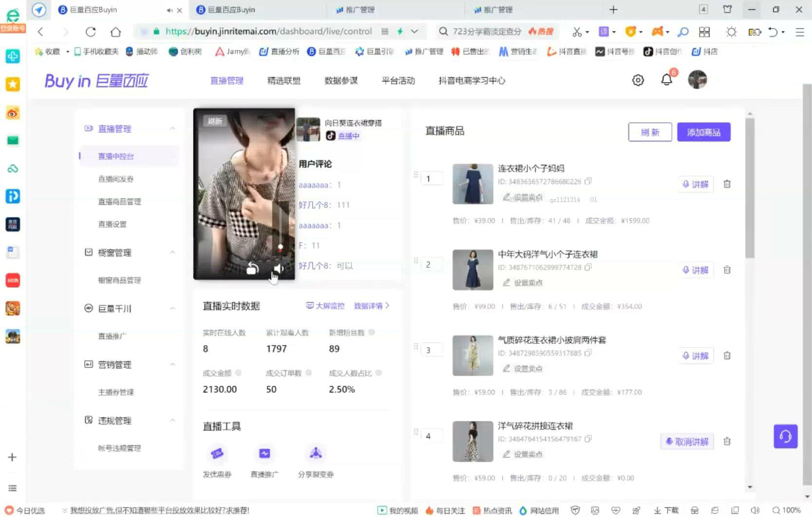Click the rotate icon on live preview
This screenshot has height=517, width=812.
[x=252, y=268]
